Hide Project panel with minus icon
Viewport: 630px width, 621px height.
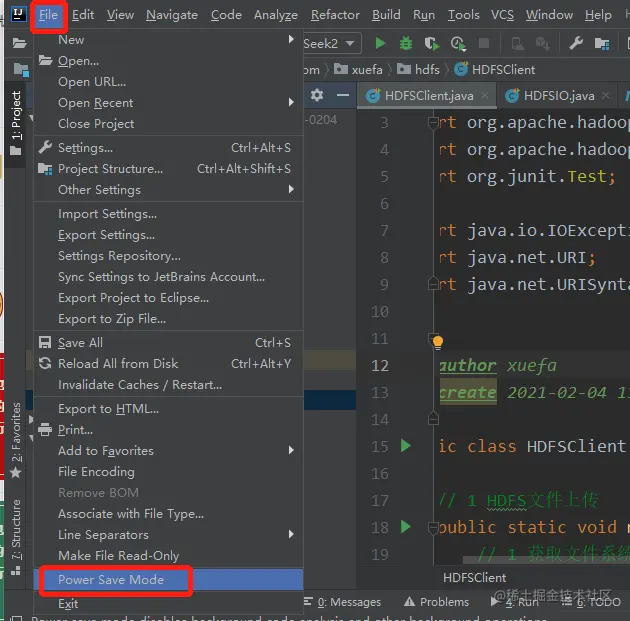pyautogui.click(x=342, y=95)
